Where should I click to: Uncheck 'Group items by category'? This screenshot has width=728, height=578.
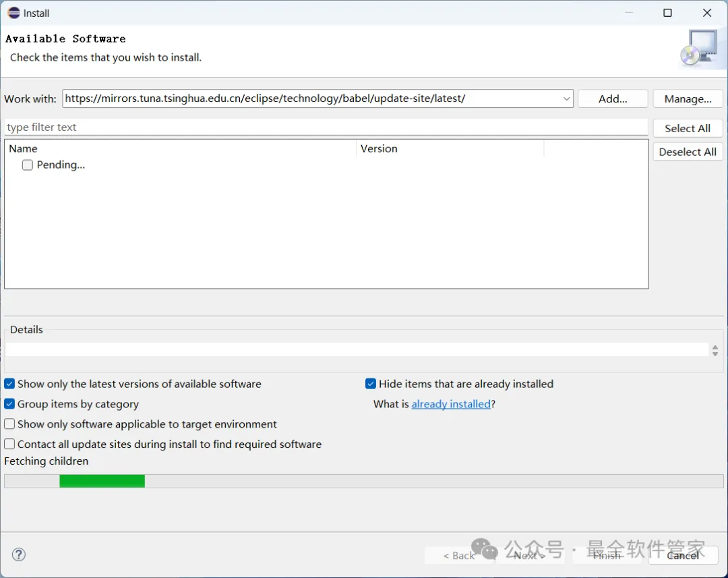click(x=9, y=404)
